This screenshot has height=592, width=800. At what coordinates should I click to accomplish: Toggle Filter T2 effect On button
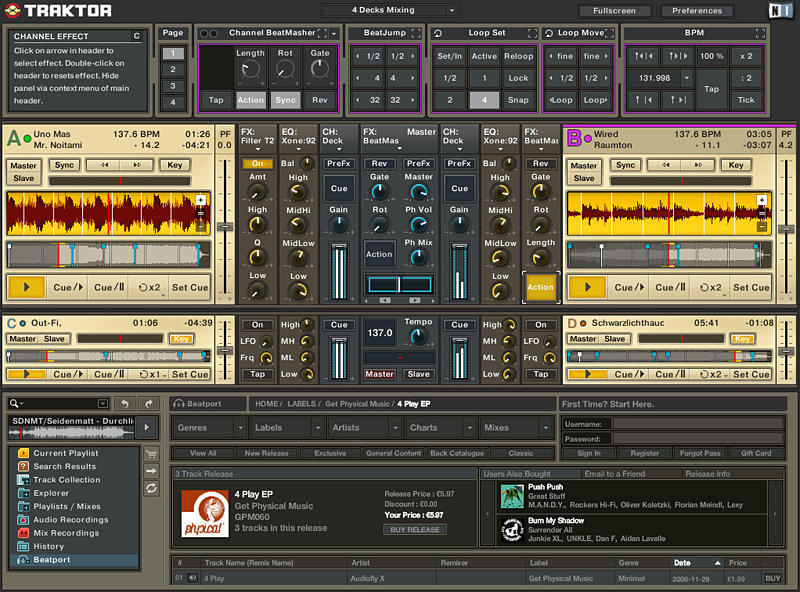tap(257, 163)
